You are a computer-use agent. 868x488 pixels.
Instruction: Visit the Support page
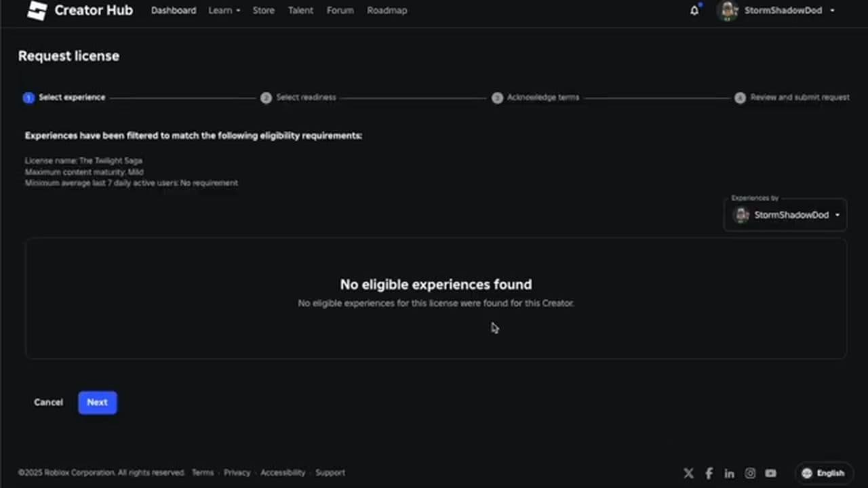(x=330, y=472)
